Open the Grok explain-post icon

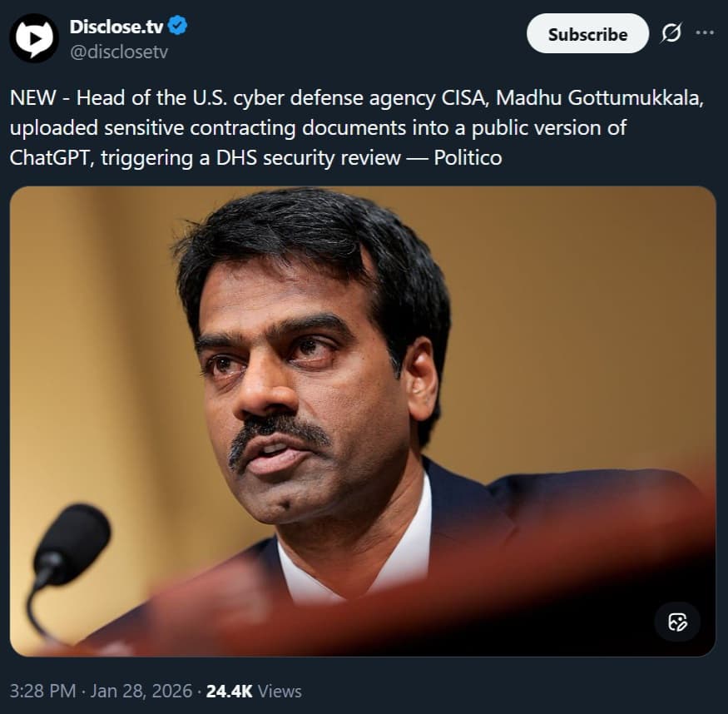point(671,33)
